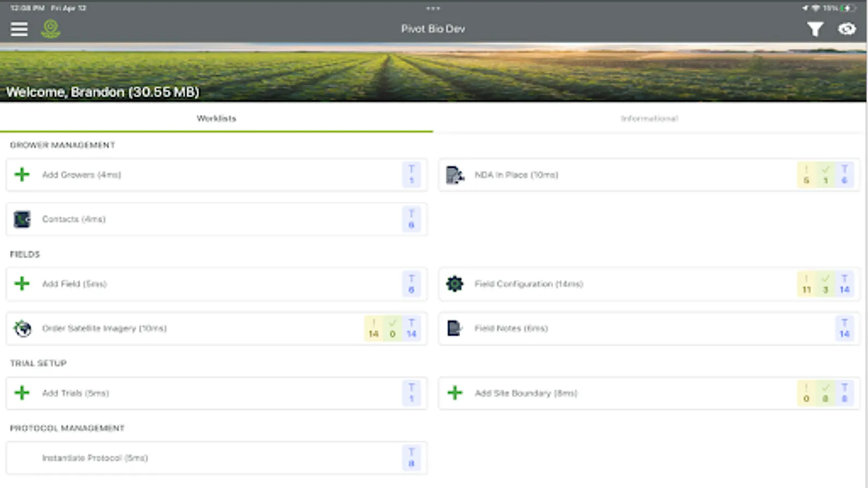The height and width of the screenshot is (488, 868).
Task: Select the Worklists tab
Action: [x=216, y=118]
